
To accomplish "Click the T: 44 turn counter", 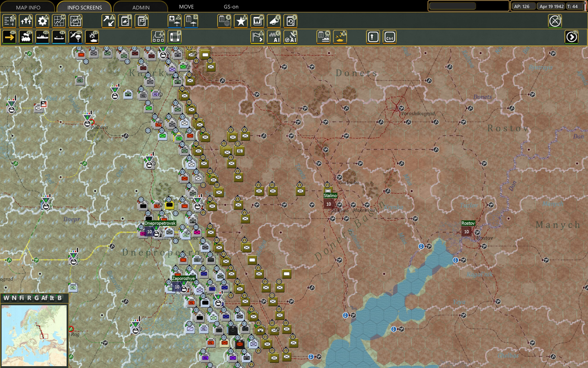I will [575, 6].
